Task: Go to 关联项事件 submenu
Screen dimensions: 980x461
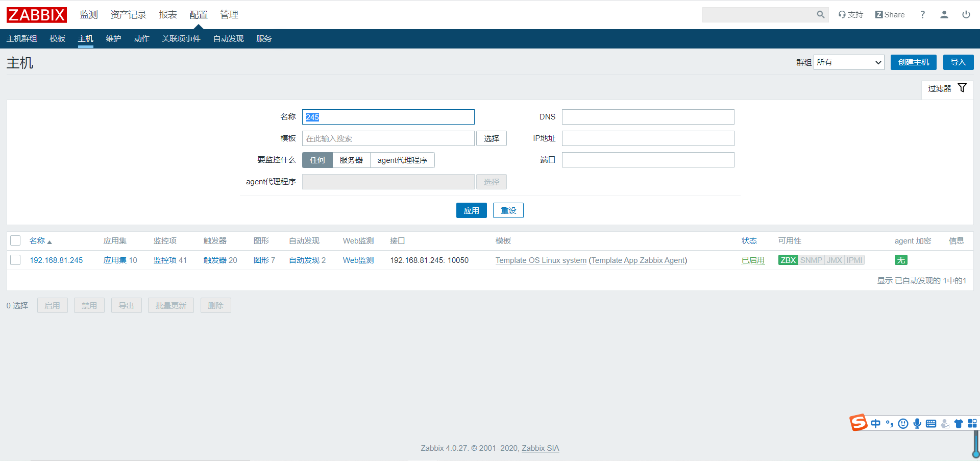Action: point(181,39)
